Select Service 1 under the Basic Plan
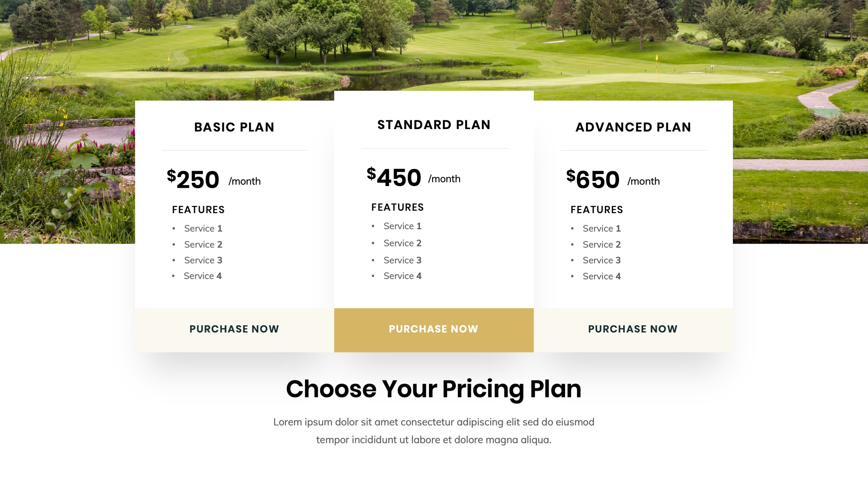Viewport: 868px width, 488px height. tap(203, 228)
